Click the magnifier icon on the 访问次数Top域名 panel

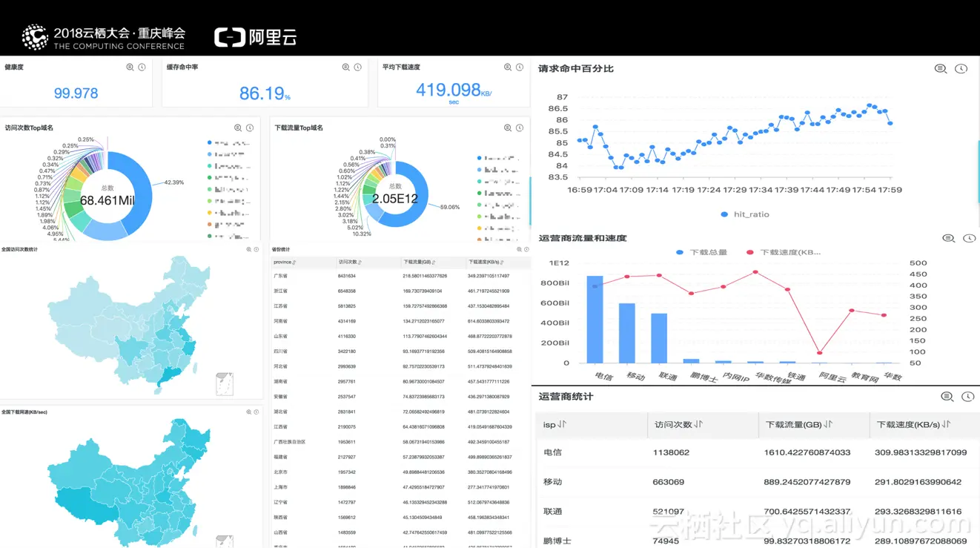tap(238, 128)
